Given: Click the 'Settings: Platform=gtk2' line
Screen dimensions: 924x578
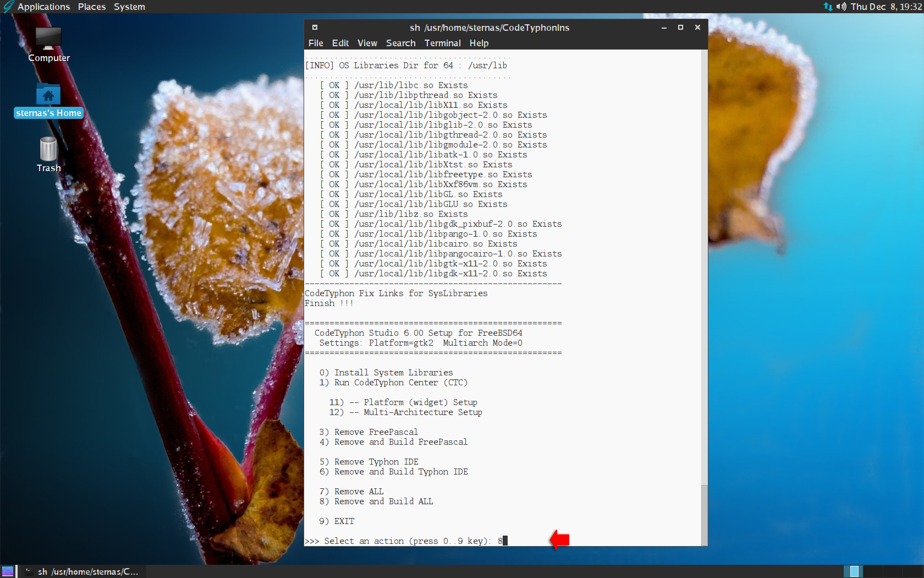Looking at the screenshot, I should (x=421, y=343).
